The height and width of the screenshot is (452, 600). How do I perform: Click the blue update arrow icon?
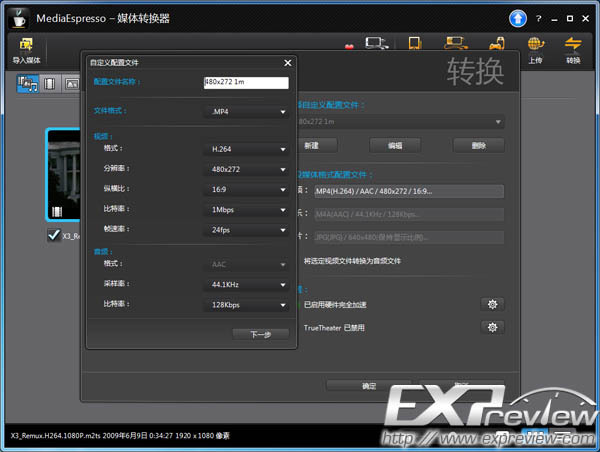pyautogui.click(x=518, y=18)
